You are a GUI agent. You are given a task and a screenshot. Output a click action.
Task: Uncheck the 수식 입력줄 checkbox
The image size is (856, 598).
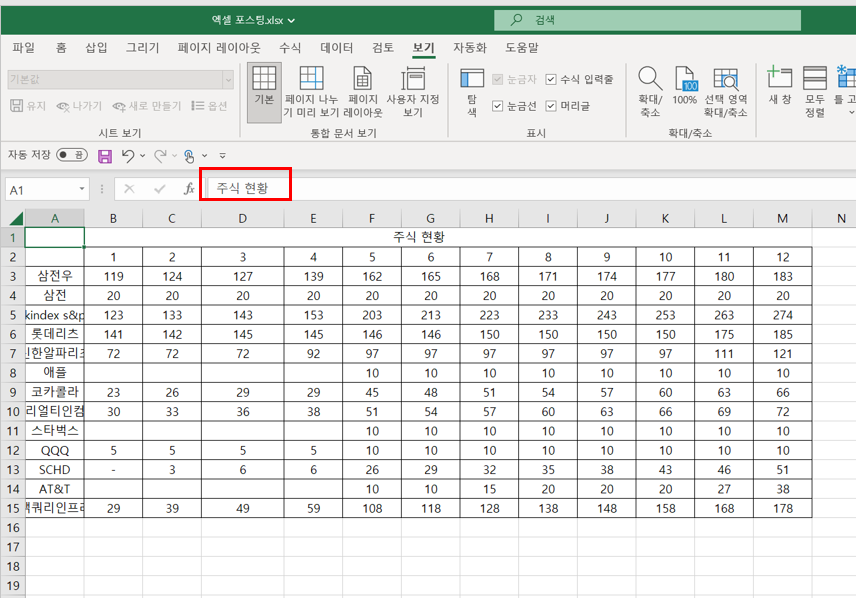pos(551,79)
